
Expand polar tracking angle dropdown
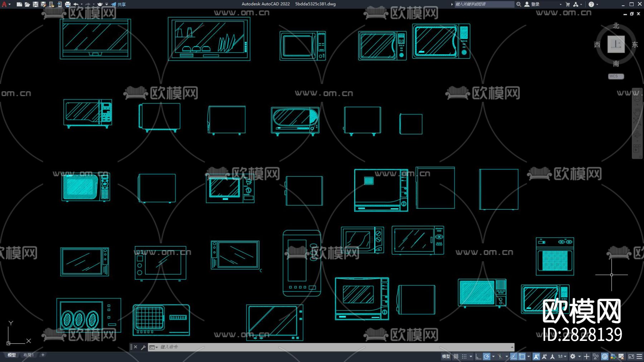pyautogui.click(x=493, y=357)
